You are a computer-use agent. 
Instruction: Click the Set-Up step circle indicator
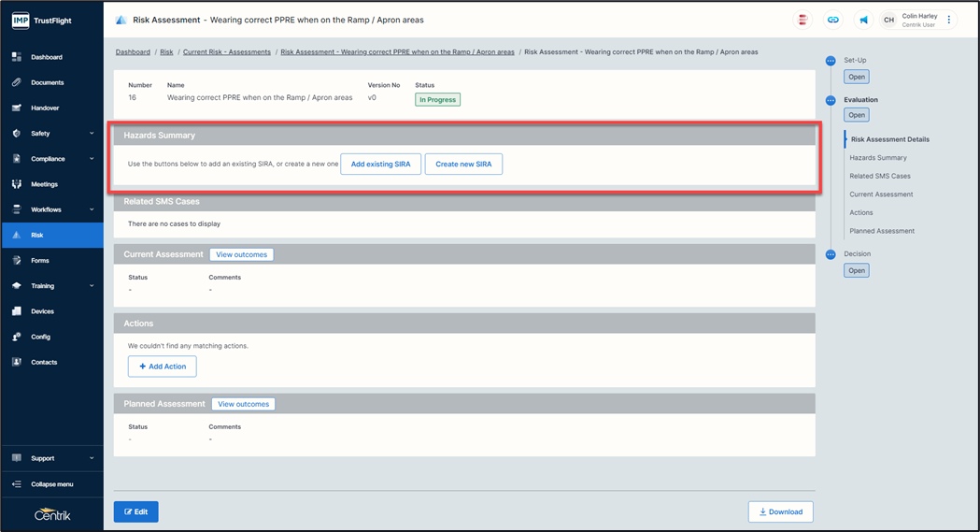pos(831,61)
